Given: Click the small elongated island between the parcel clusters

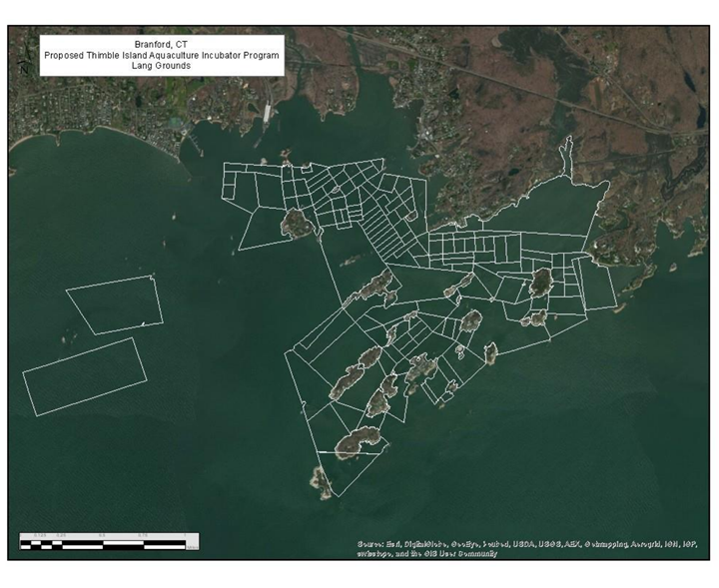Looking at the screenshot, I should [x=350, y=262].
